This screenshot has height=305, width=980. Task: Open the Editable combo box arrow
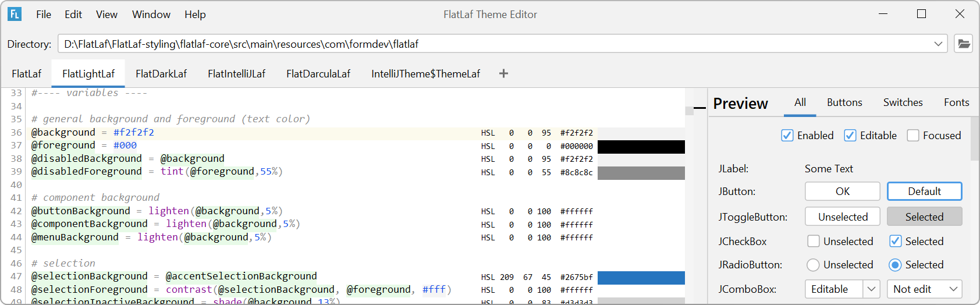[871, 289]
